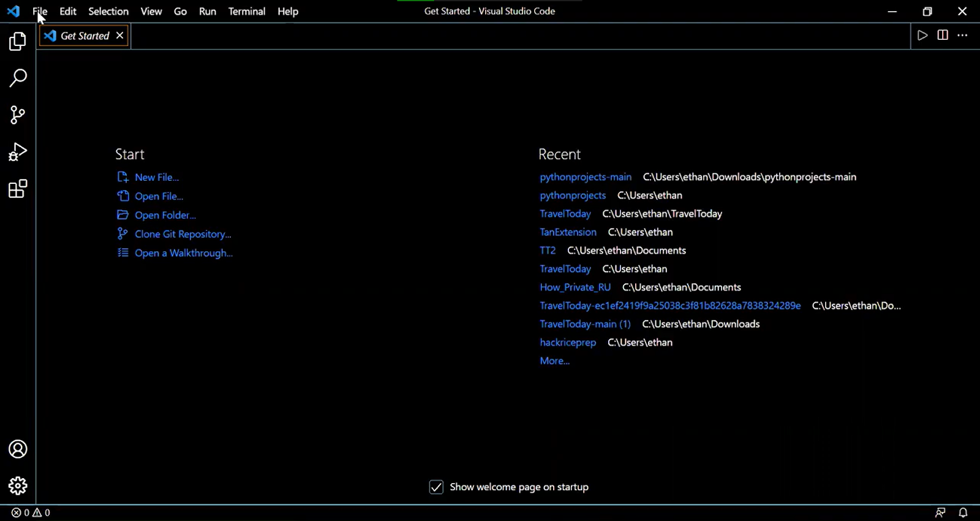The image size is (980, 521).
Task: Open the Manage gear icon
Action: tap(18, 486)
